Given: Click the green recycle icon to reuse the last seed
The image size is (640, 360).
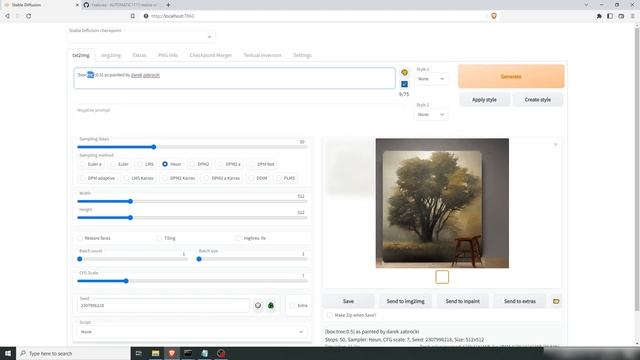Looking at the screenshot, I should (x=271, y=305).
